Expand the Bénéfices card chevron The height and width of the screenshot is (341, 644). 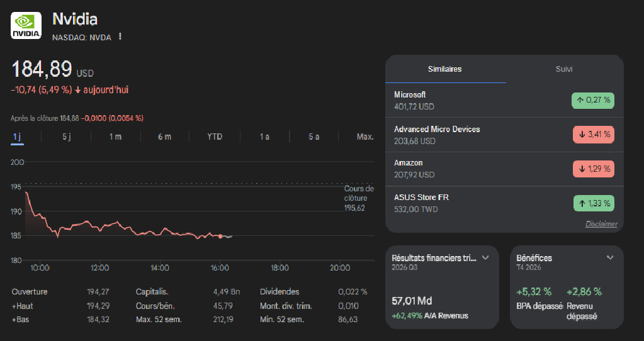coord(609,258)
